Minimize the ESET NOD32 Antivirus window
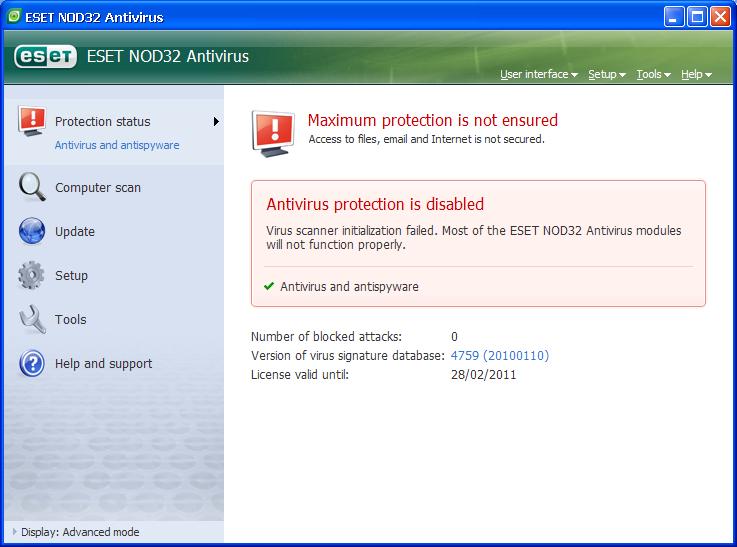This screenshot has height=547, width=737. [674, 17]
